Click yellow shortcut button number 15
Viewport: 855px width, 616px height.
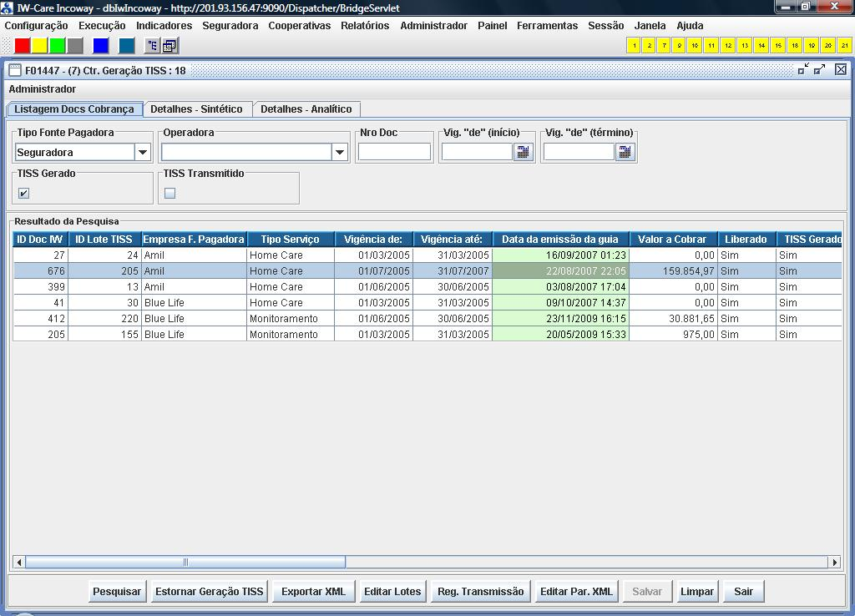[778, 46]
